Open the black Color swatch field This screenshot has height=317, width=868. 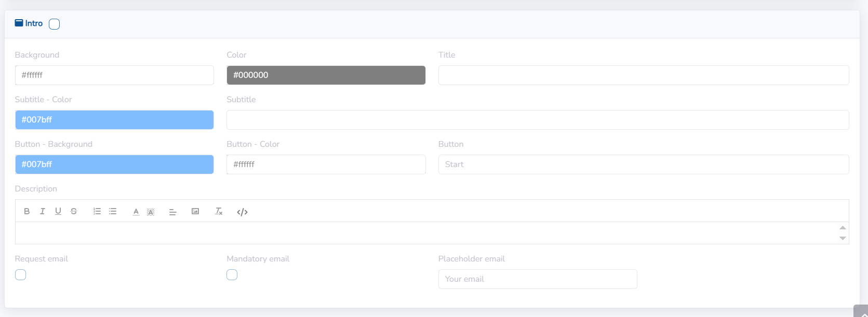click(326, 75)
